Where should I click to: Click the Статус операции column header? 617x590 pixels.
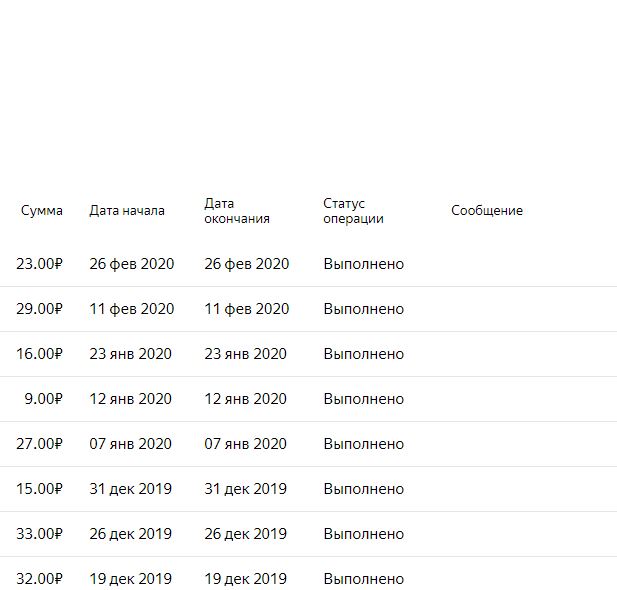coord(353,211)
